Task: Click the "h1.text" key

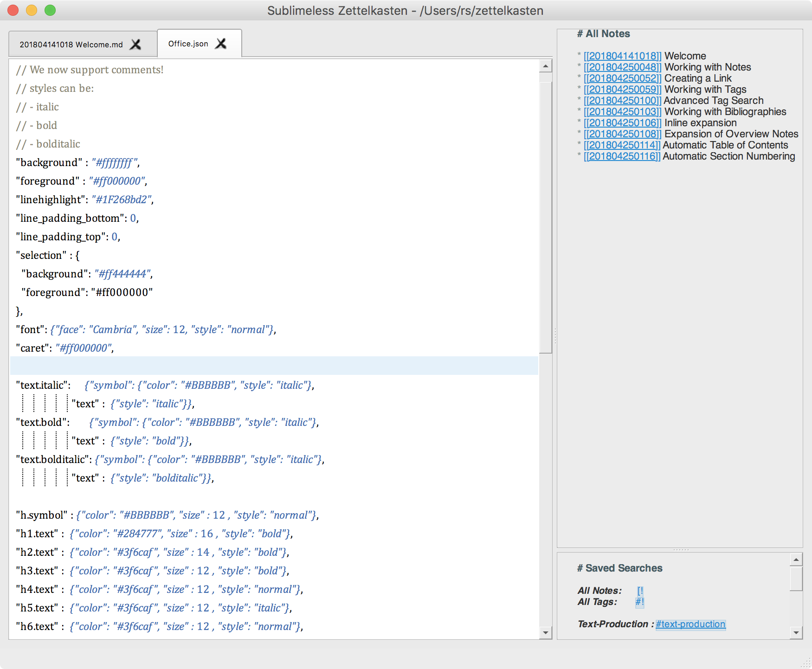Action: pos(37,534)
